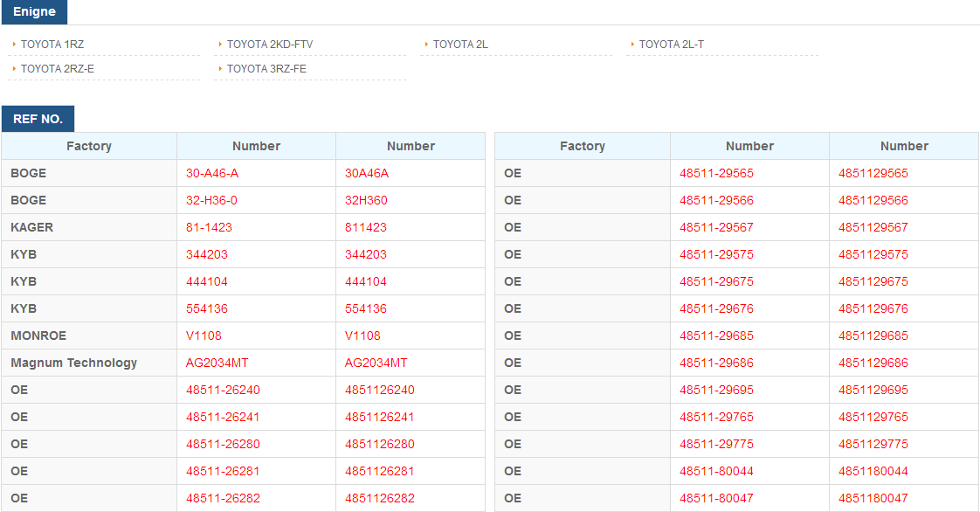Click OE number 48511-29695
This screenshot has height=512, width=980.
pyautogui.click(x=716, y=390)
